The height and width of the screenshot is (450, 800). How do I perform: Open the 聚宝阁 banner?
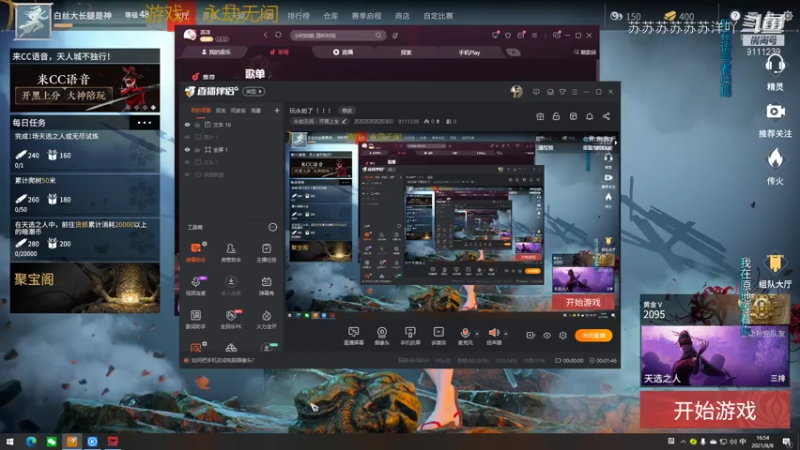click(85, 288)
